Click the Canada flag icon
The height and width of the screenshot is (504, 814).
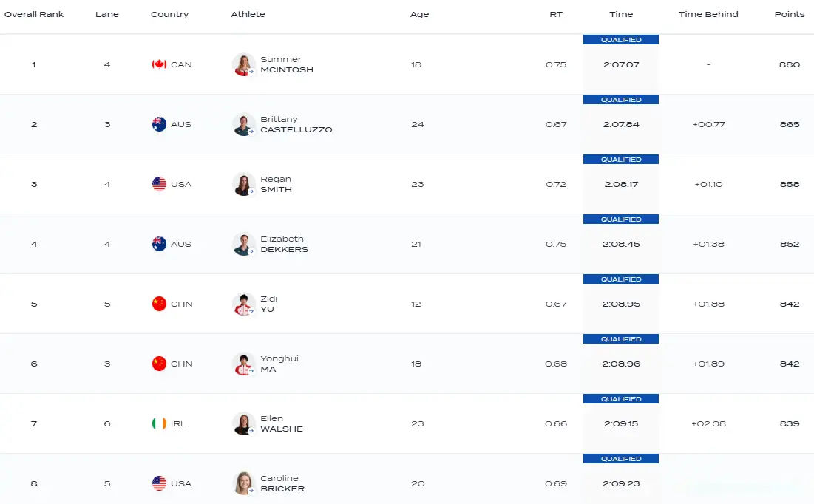pyautogui.click(x=159, y=64)
